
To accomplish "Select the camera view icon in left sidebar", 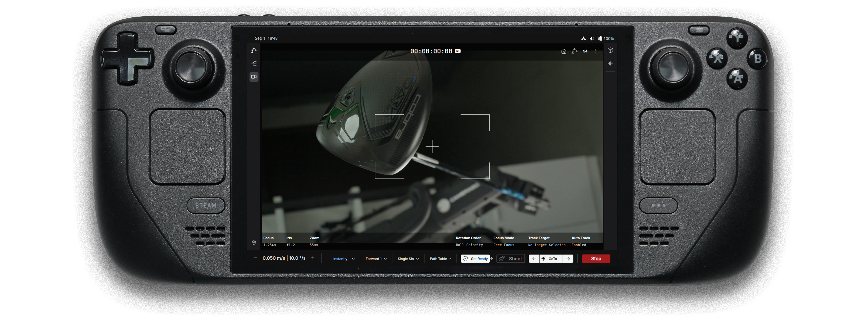I will point(254,77).
